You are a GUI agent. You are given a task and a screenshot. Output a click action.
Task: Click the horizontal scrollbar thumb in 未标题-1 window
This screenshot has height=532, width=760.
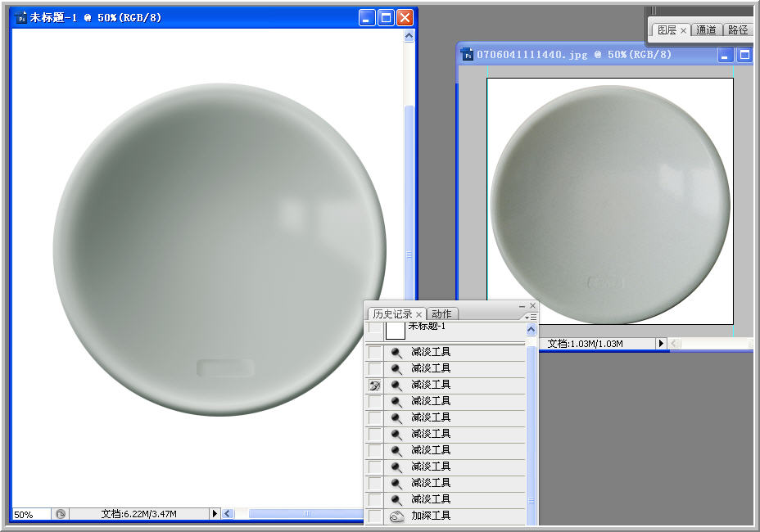[306, 514]
